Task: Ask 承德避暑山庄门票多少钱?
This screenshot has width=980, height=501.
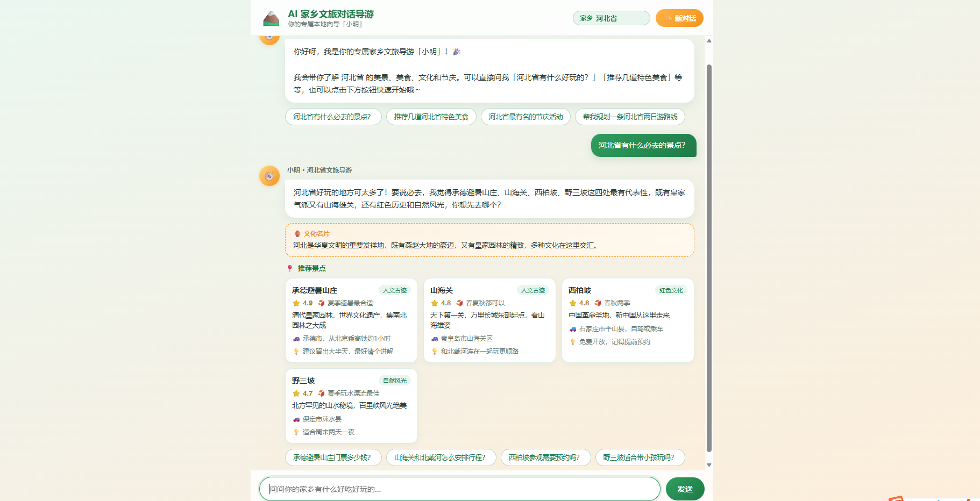Action: coord(333,457)
